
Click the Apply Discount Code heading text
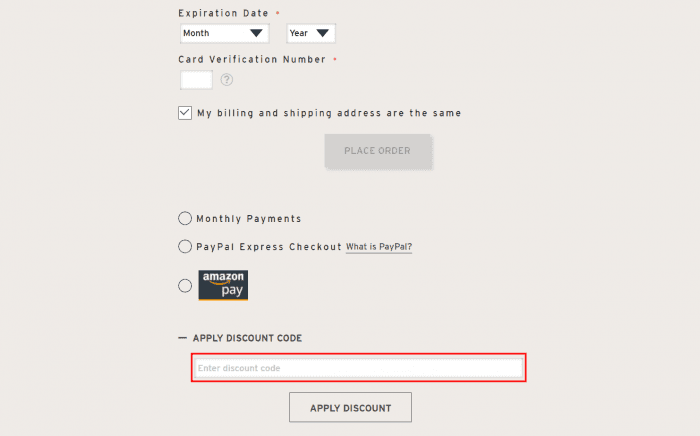(247, 339)
